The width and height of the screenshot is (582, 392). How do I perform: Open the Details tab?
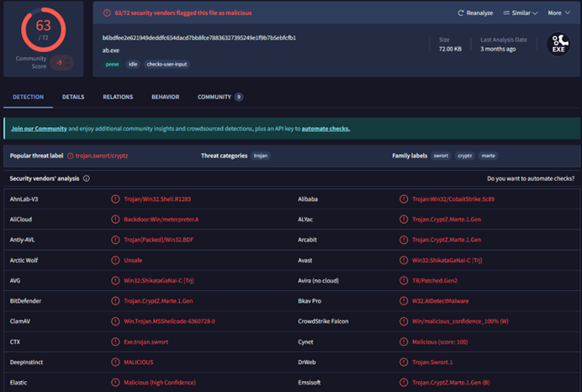73,97
